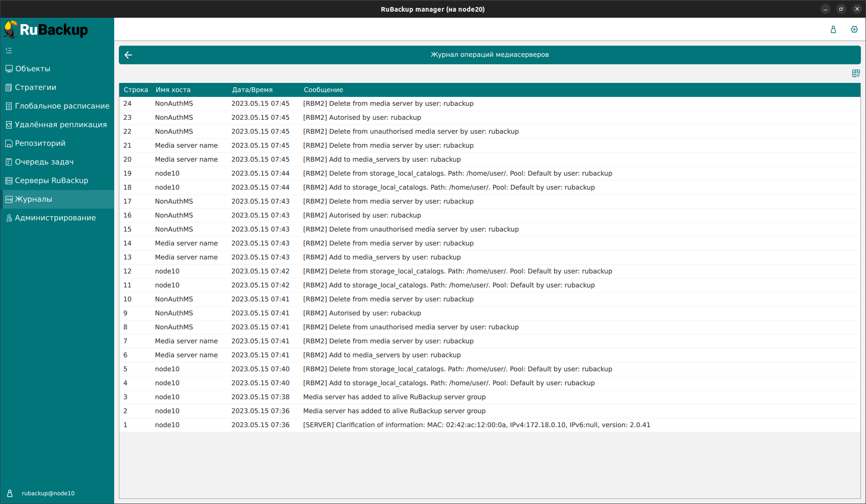Screen dimensions: 866x504
Task: Navigate to Очередь задач
Action: (x=44, y=162)
